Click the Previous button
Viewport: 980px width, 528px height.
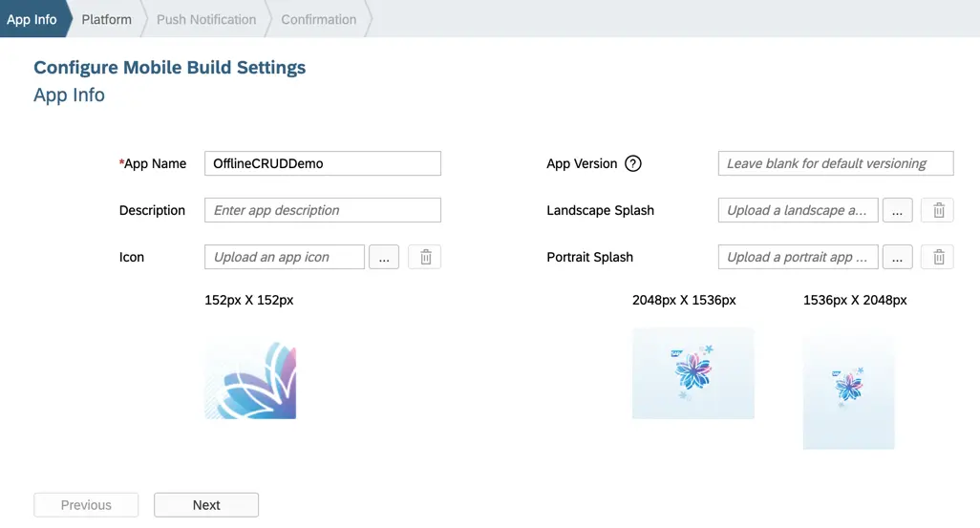click(86, 505)
